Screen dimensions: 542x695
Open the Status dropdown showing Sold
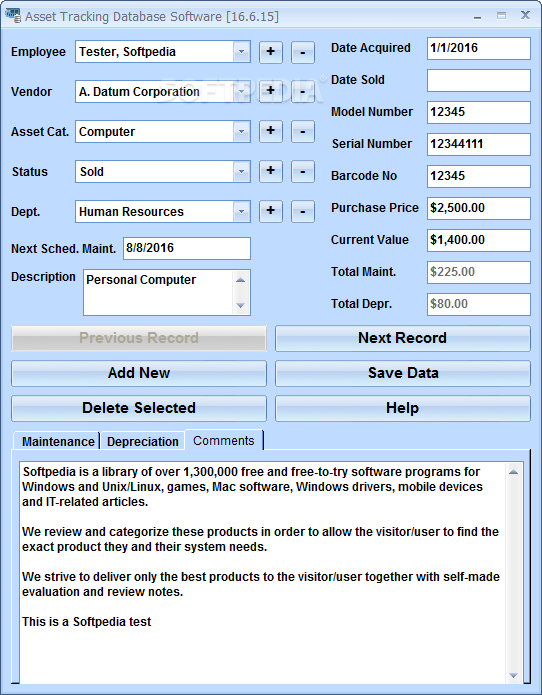[242, 172]
